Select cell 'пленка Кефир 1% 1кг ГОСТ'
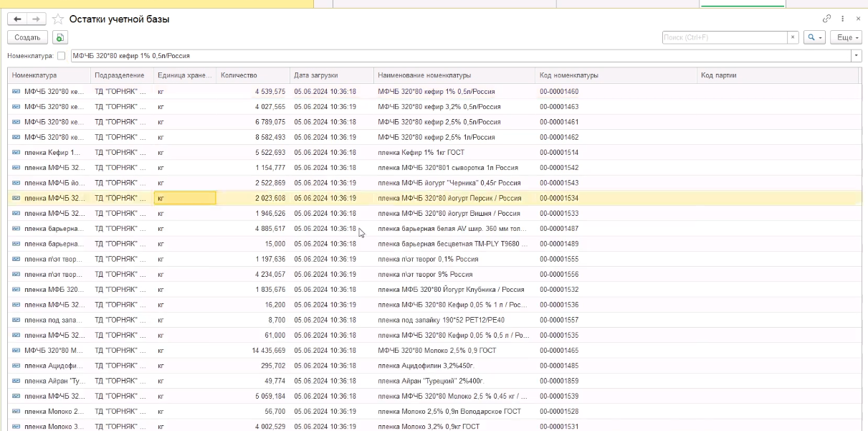 click(x=454, y=153)
